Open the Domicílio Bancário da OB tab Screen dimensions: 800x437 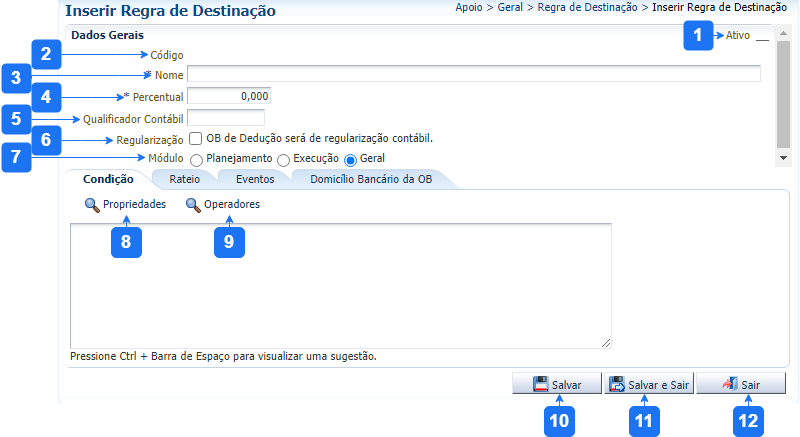[369, 179]
